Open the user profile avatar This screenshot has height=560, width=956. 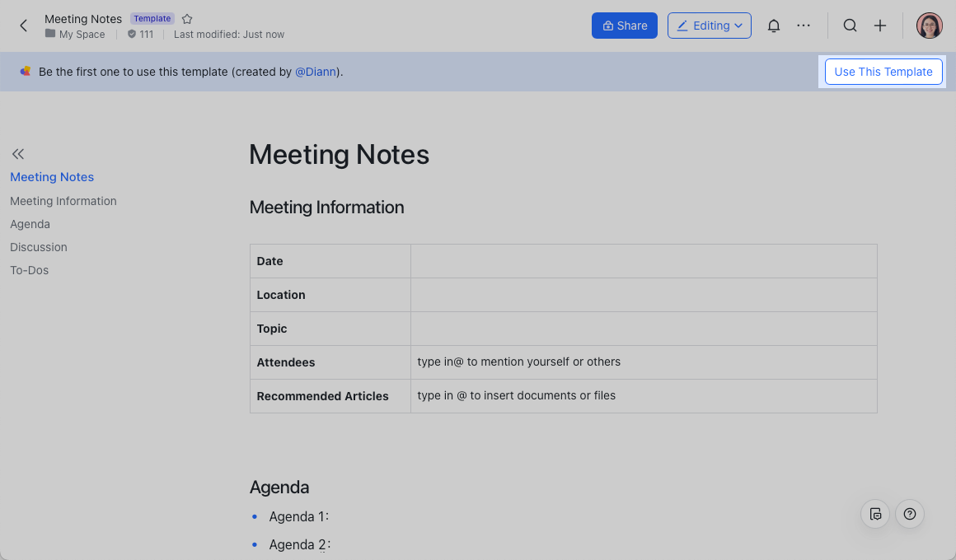929,26
